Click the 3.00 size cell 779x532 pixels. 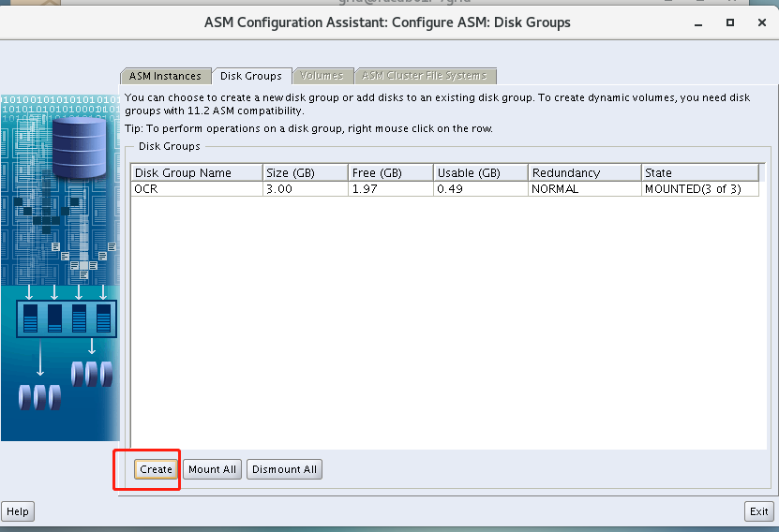[305, 189]
